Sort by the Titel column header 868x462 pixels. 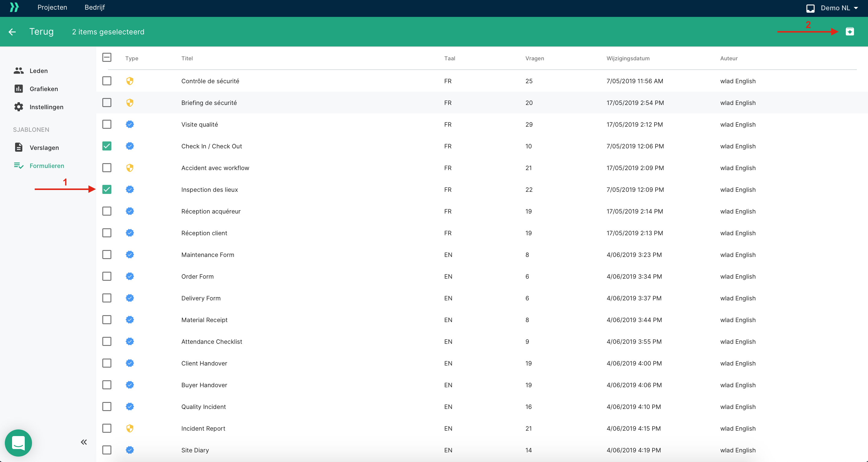tap(187, 58)
